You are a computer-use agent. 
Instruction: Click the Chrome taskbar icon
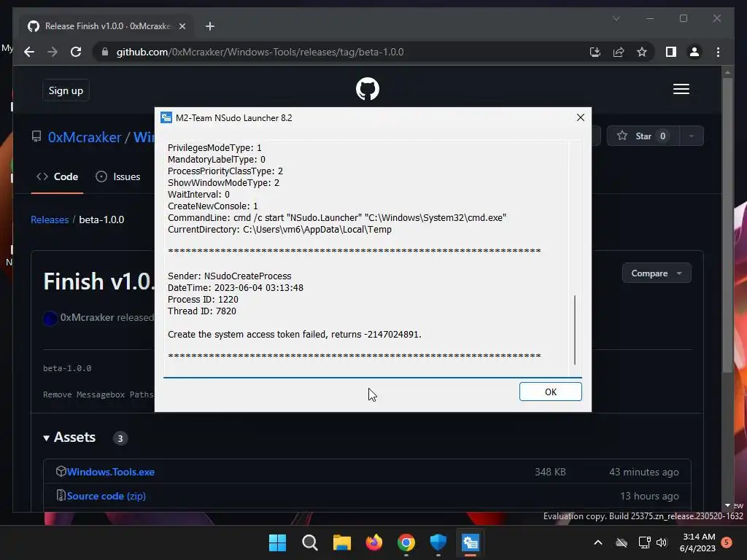coord(406,542)
